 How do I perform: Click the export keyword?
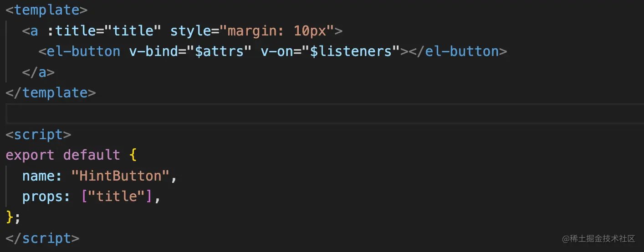(30, 155)
